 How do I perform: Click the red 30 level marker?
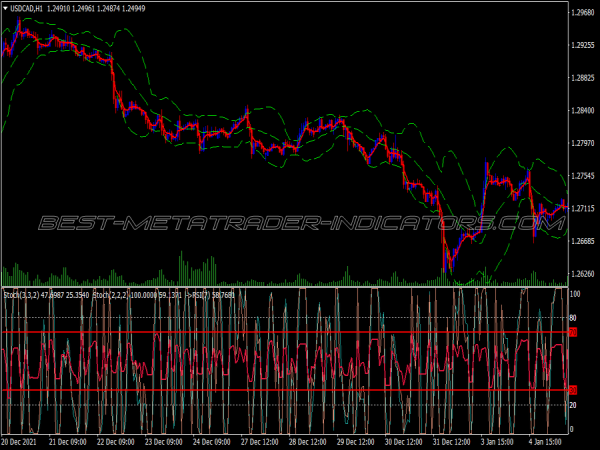click(x=573, y=390)
